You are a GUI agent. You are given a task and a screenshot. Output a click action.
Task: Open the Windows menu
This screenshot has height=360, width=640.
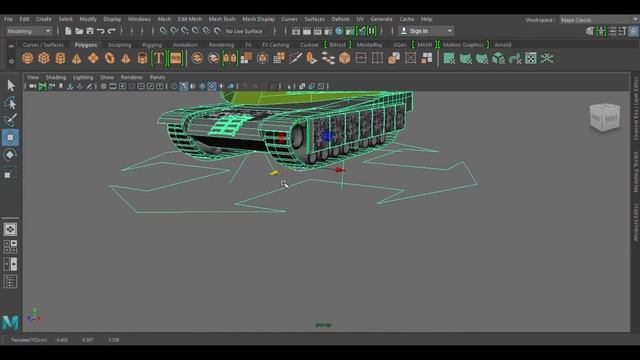[139, 19]
